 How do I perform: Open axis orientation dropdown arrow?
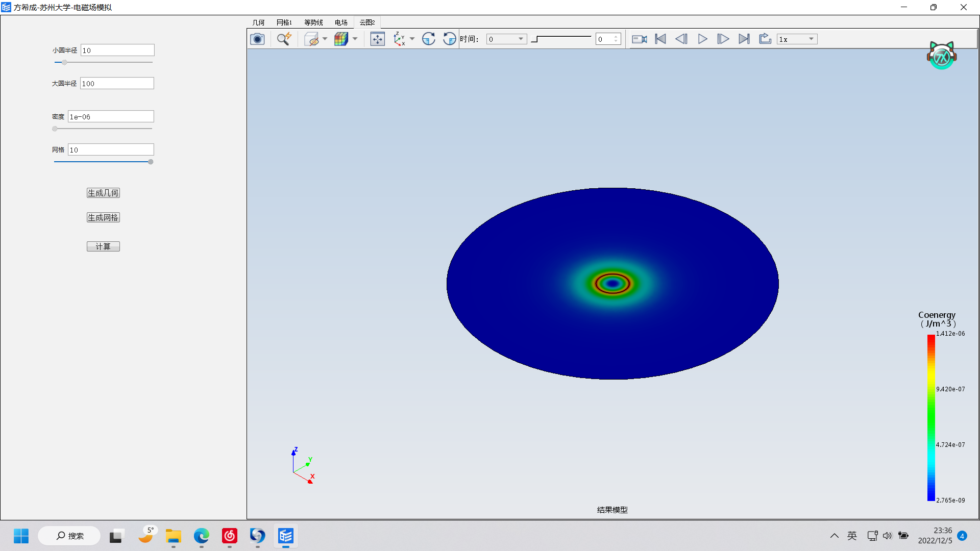coord(412,39)
